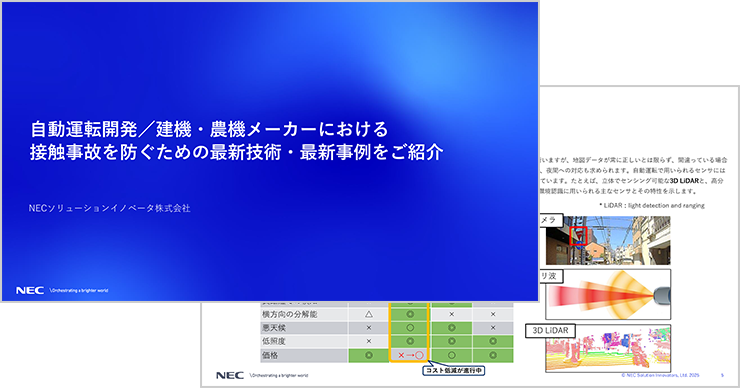Screen dimensions: 740x388
Task: Click the × mark in the 低照度 row
Action: point(369,341)
